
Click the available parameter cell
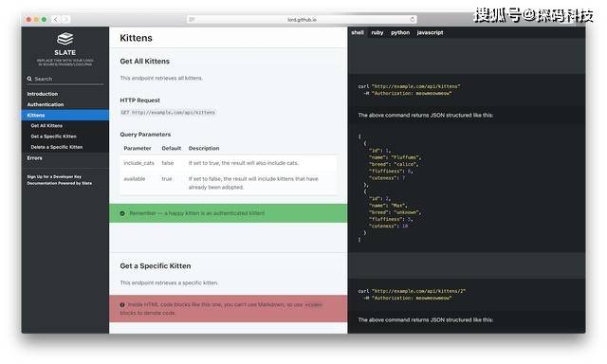[x=135, y=179]
